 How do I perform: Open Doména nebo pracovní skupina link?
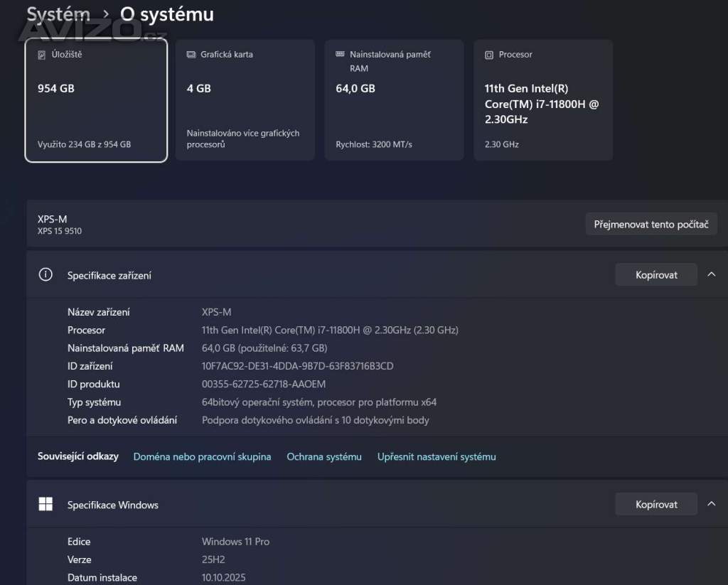coord(202,457)
